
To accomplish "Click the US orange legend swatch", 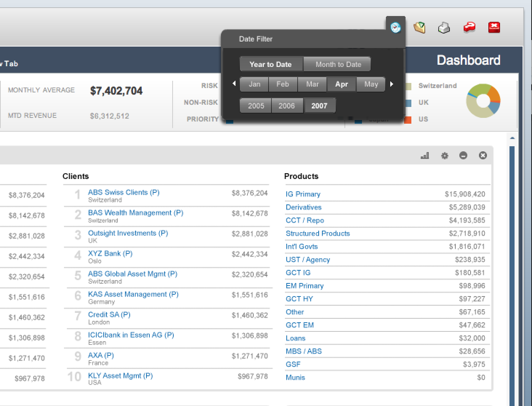I will (408, 120).
